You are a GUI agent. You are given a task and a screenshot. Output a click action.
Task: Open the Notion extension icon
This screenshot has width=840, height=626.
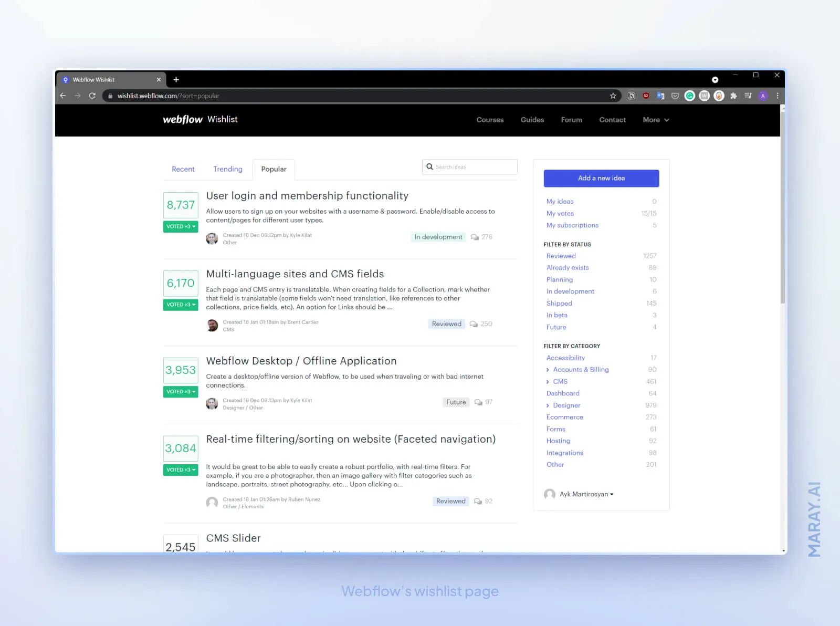[632, 96]
